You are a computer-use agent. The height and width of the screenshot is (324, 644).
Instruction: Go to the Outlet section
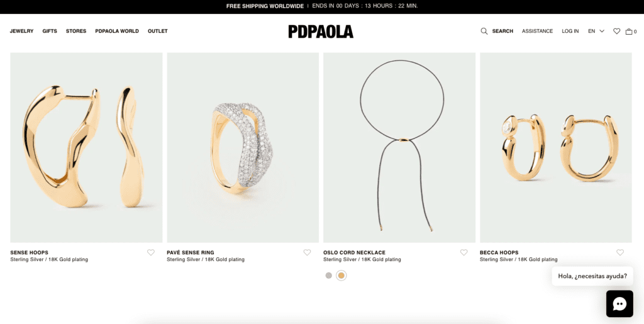tap(158, 31)
